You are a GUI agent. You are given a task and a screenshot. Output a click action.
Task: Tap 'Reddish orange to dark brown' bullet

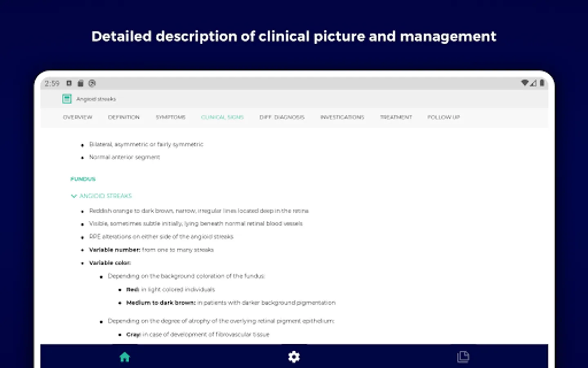click(x=199, y=211)
